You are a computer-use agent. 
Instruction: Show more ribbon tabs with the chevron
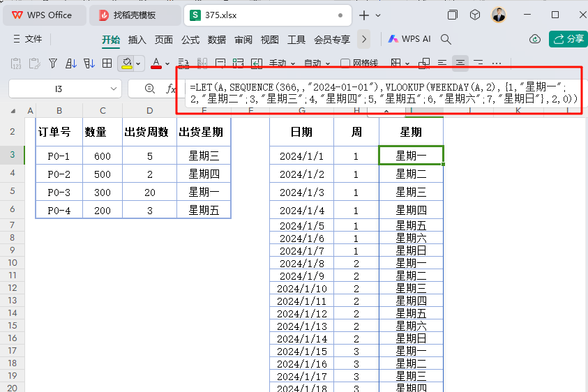pyautogui.click(x=363, y=39)
